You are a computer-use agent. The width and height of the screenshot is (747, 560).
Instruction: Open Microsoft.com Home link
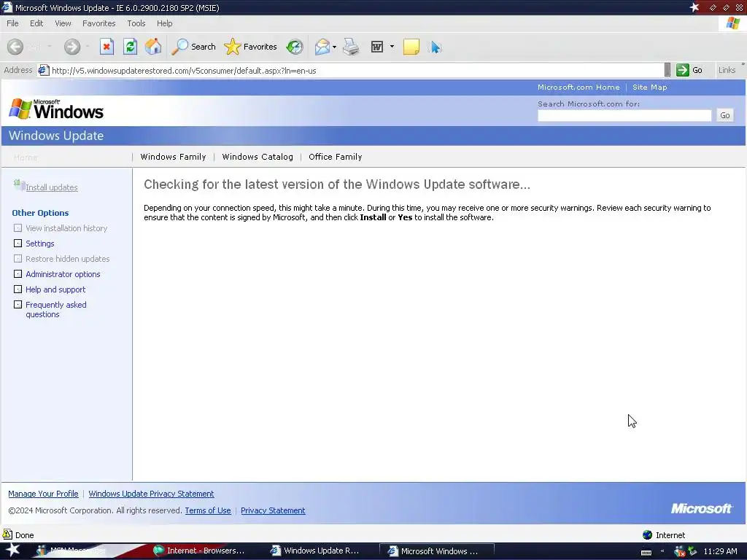coord(578,87)
